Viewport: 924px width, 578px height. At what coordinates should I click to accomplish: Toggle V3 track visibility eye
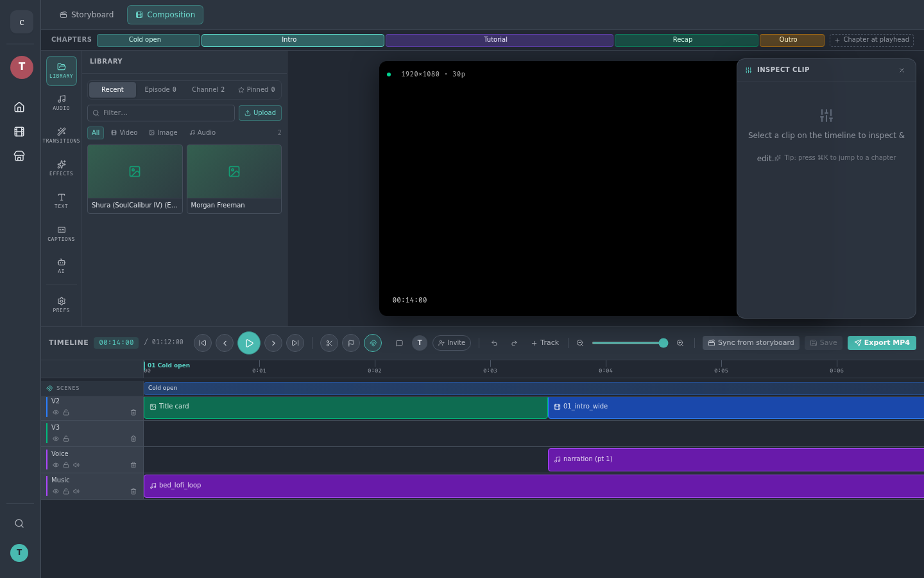(x=56, y=439)
